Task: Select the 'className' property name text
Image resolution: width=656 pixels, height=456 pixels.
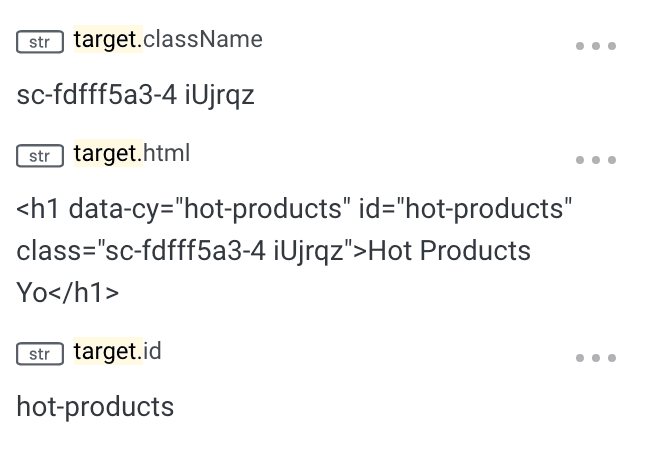Action: coord(204,40)
